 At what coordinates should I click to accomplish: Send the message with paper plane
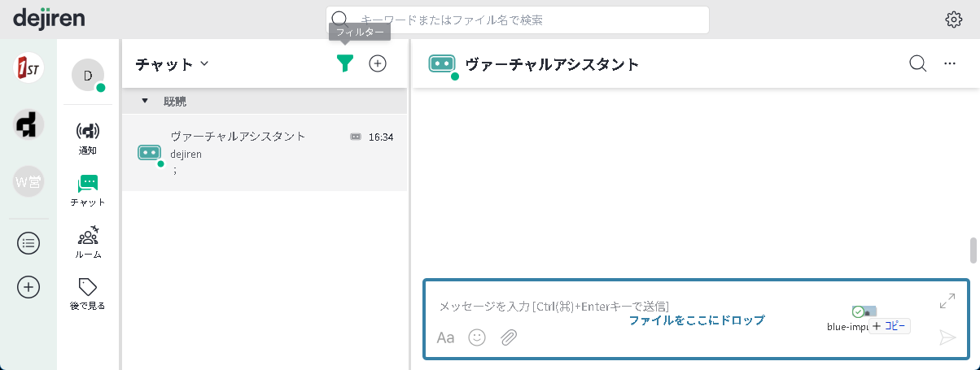[947, 337]
